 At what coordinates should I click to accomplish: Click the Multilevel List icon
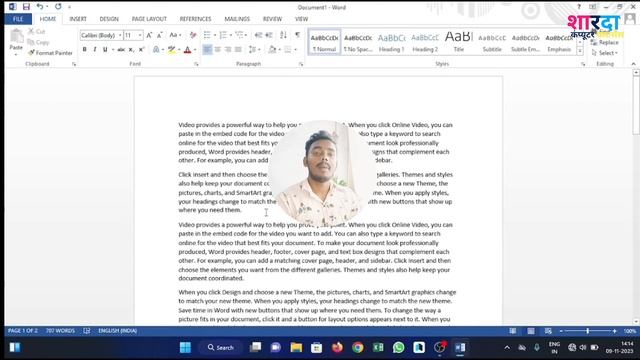239,35
